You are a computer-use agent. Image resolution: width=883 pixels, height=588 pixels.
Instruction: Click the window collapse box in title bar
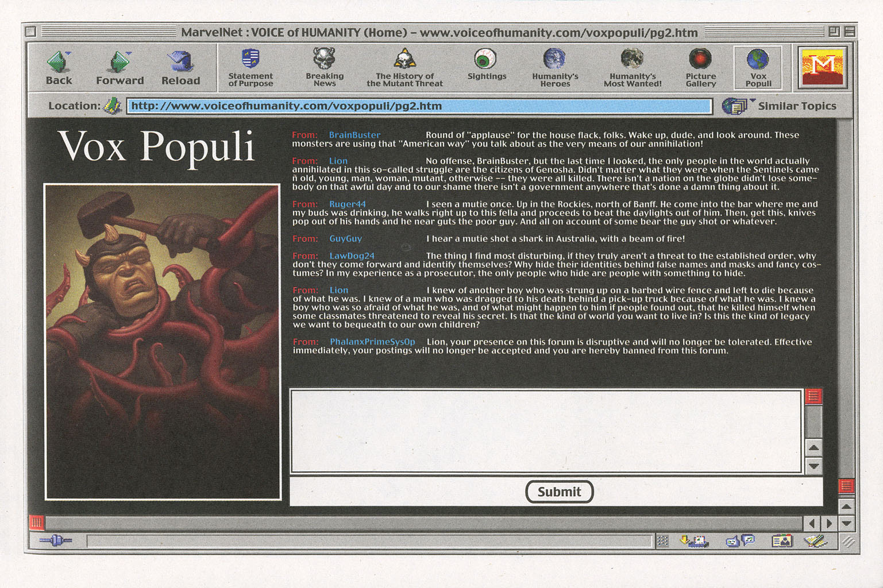[850, 32]
